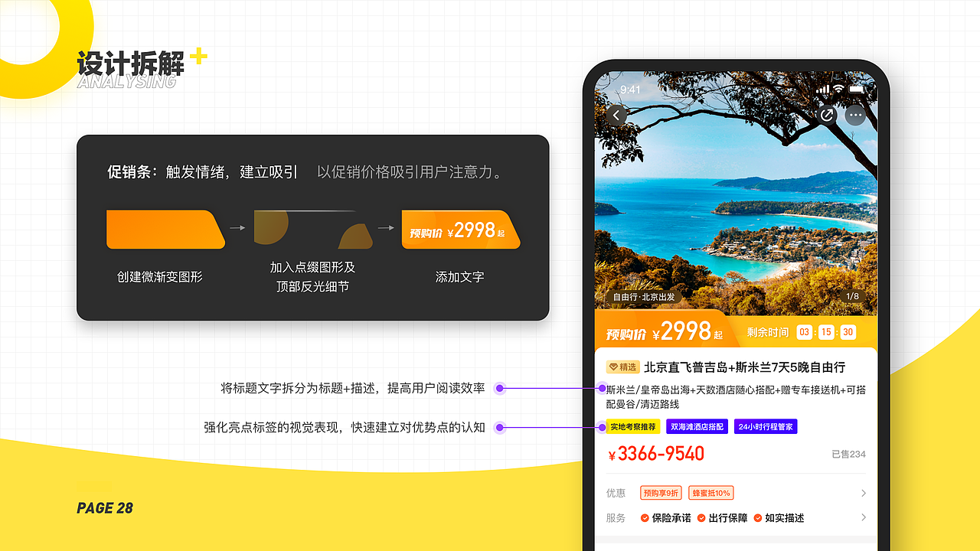
Task: Click the 添加文字 caption
Action: (459, 277)
